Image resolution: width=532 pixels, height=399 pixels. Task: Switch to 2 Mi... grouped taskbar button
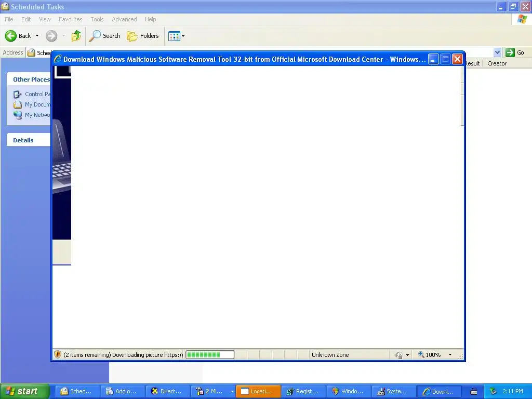pyautogui.click(x=212, y=391)
